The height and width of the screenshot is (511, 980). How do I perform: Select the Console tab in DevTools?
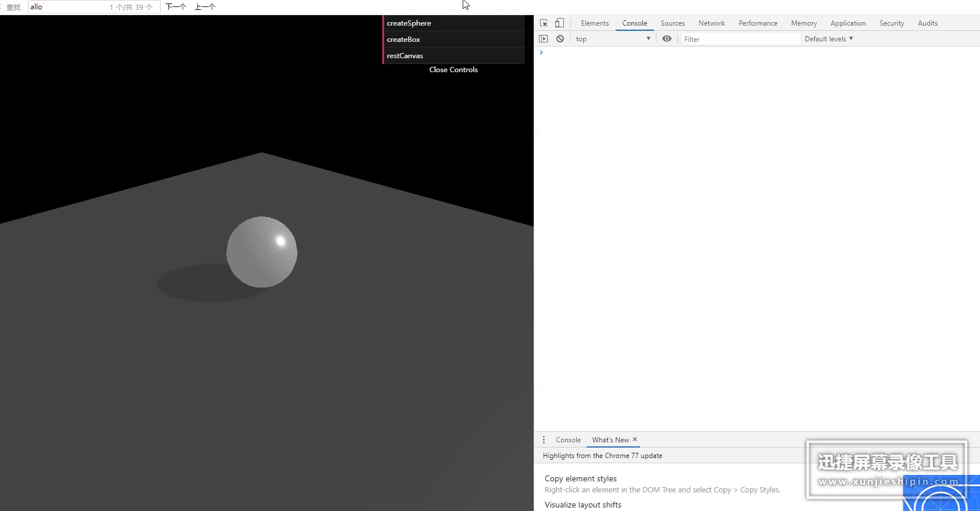coord(634,23)
